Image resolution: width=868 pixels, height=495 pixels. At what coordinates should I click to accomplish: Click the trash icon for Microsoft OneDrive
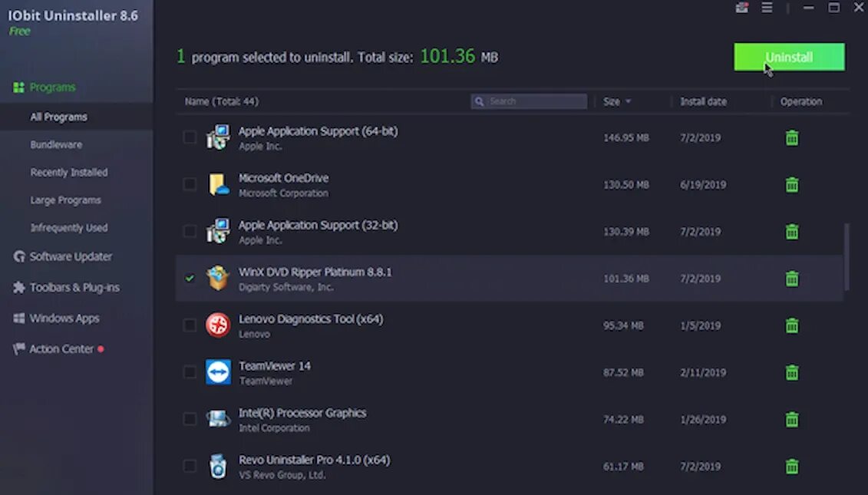pyautogui.click(x=792, y=184)
